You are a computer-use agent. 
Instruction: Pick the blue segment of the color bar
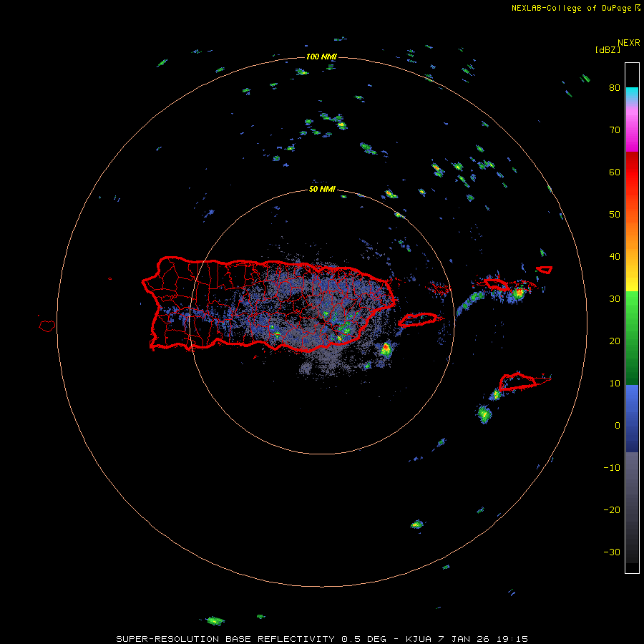632,419
